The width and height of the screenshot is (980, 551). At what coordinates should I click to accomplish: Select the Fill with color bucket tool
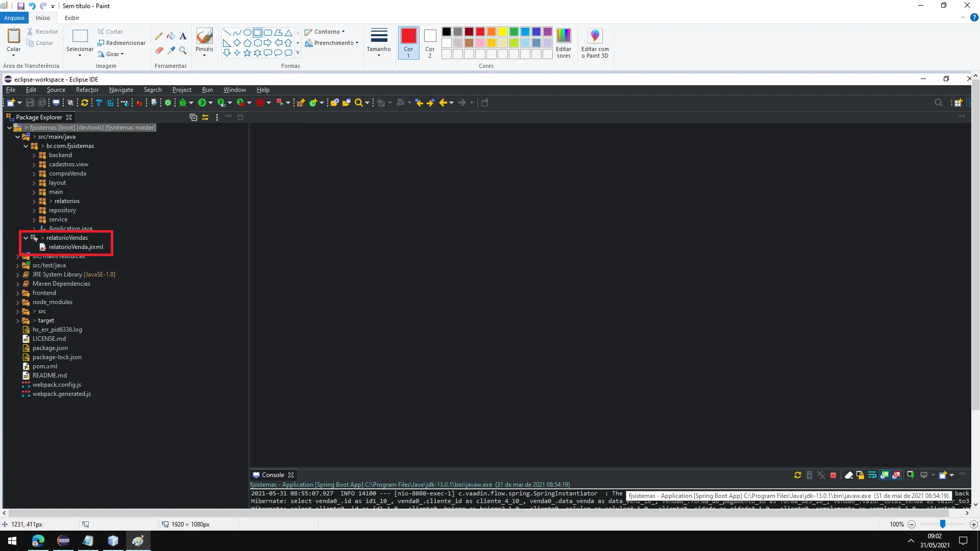point(171,36)
